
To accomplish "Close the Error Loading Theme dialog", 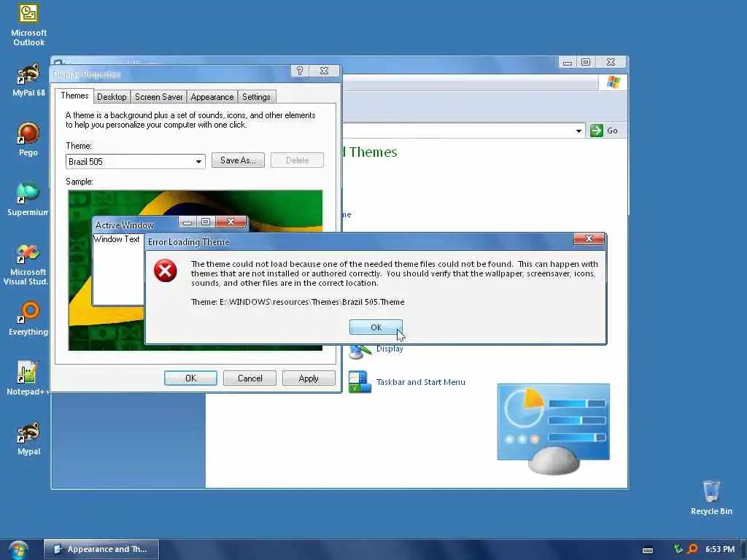I will pos(589,238).
